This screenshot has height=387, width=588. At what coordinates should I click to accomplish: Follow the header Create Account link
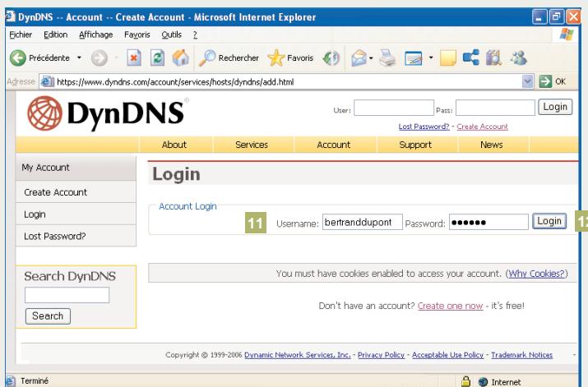tap(482, 127)
